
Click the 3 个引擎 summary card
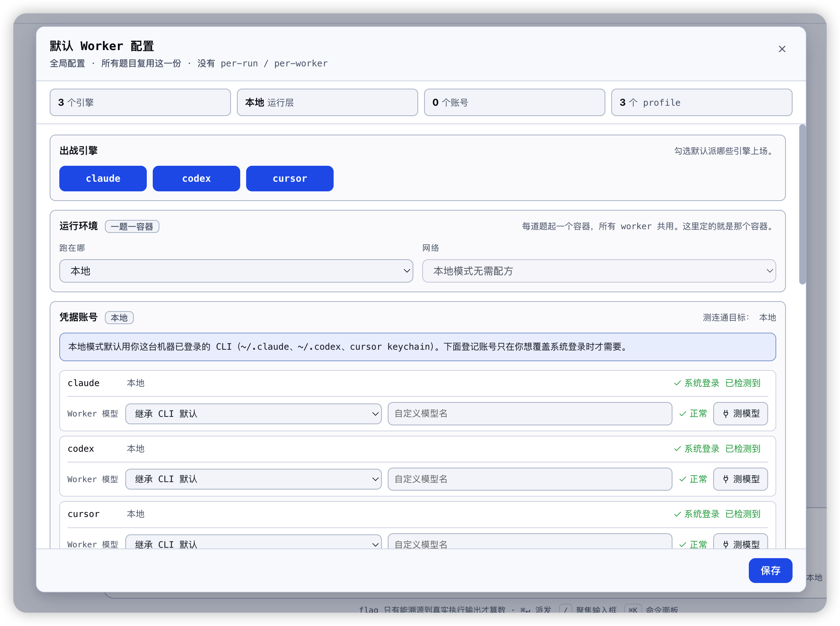(140, 102)
